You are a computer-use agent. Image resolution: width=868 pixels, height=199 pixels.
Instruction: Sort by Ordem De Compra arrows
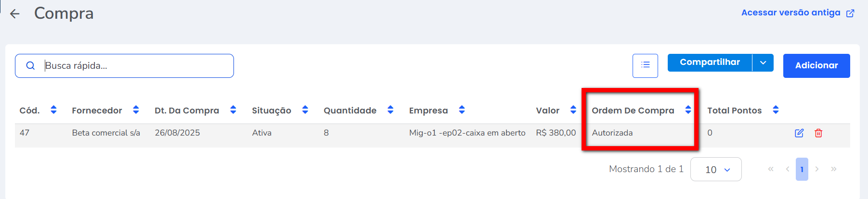688,110
